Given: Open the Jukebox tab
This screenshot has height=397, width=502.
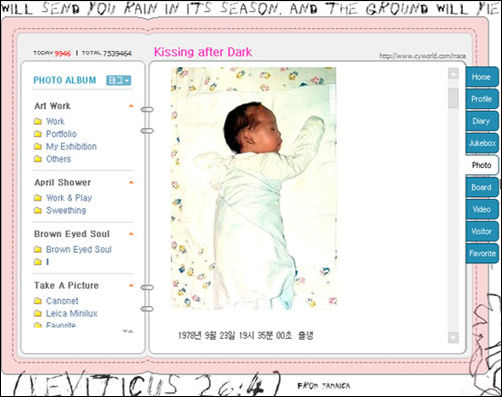Looking at the screenshot, I should click(482, 143).
